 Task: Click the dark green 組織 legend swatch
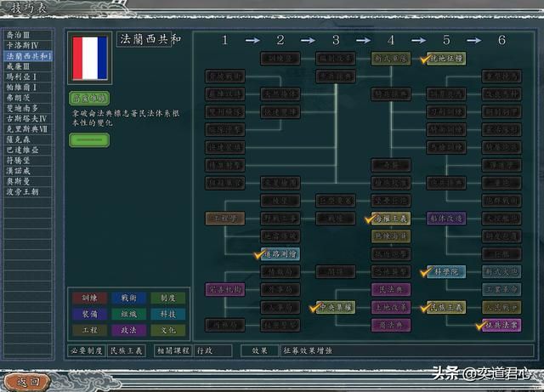pyautogui.click(x=128, y=315)
